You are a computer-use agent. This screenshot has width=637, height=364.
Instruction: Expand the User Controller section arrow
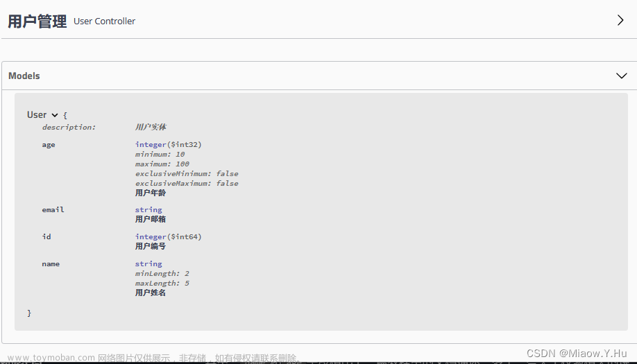click(620, 20)
